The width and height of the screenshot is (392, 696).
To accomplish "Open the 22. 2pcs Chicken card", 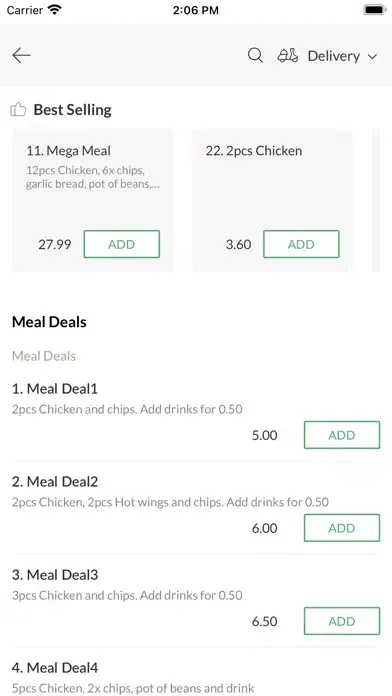I will (x=272, y=200).
